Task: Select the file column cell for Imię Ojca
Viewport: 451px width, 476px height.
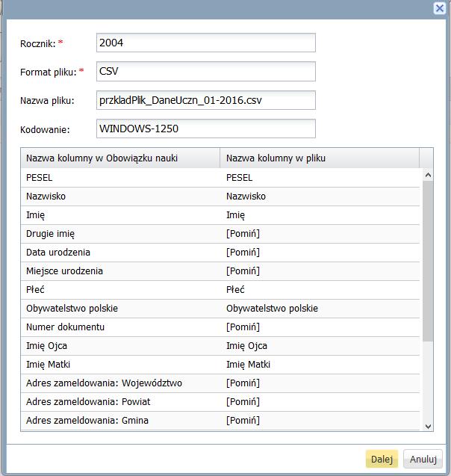Action: coord(320,346)
